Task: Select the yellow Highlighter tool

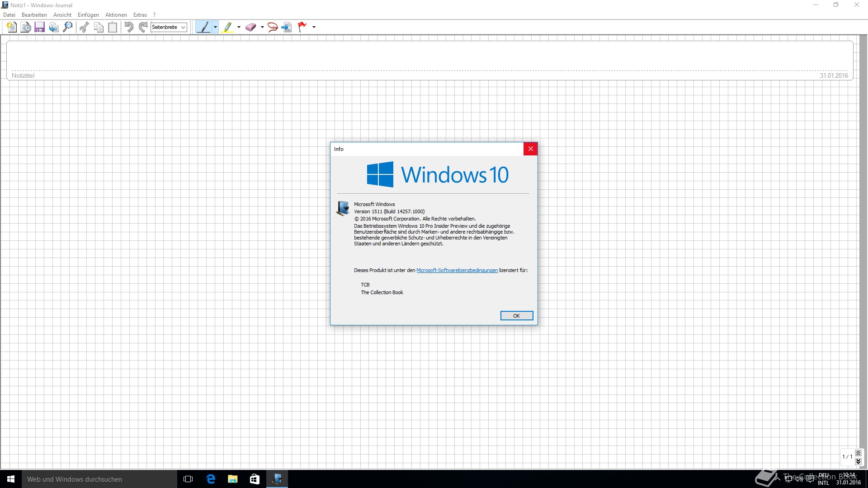Action: (227, 27)
